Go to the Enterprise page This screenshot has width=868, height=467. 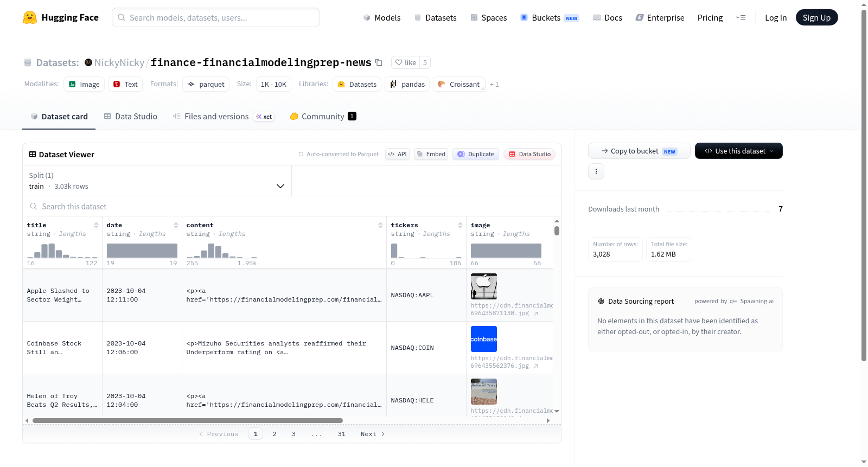tap(660, 17)
